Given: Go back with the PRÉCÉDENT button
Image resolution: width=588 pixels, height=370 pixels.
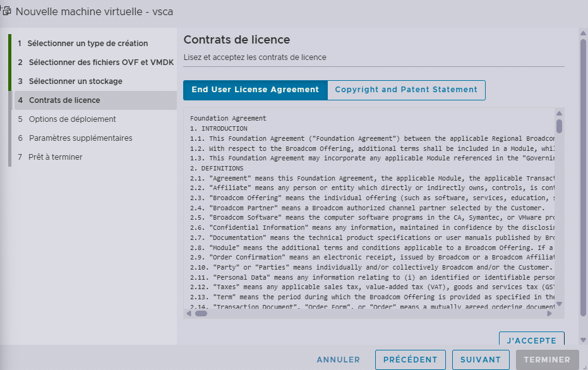Looking at the screenshot, I should coord(411,359).
